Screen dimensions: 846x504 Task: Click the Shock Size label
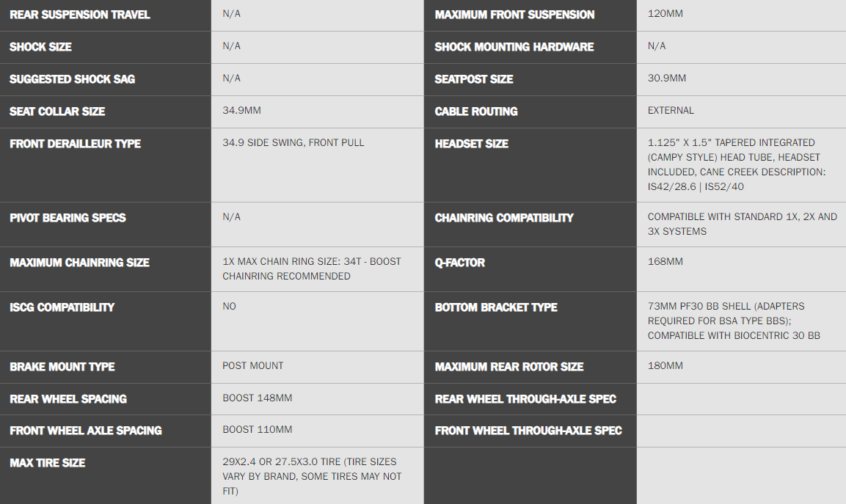point(40,47)
